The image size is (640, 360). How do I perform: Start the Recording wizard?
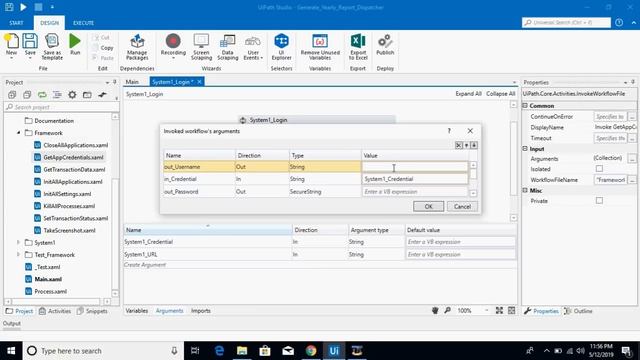(x=173, y=47)
